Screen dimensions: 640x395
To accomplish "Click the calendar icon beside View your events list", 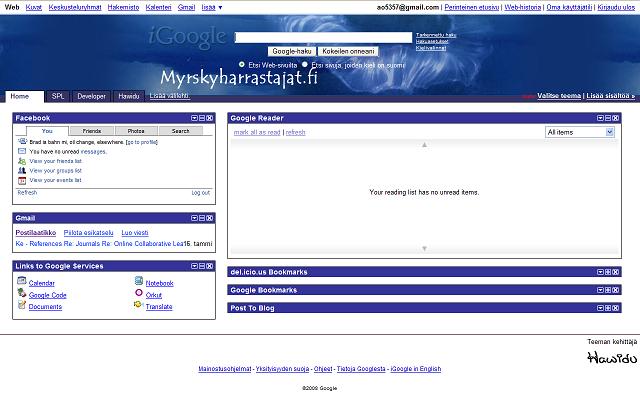I will point(22,180).
